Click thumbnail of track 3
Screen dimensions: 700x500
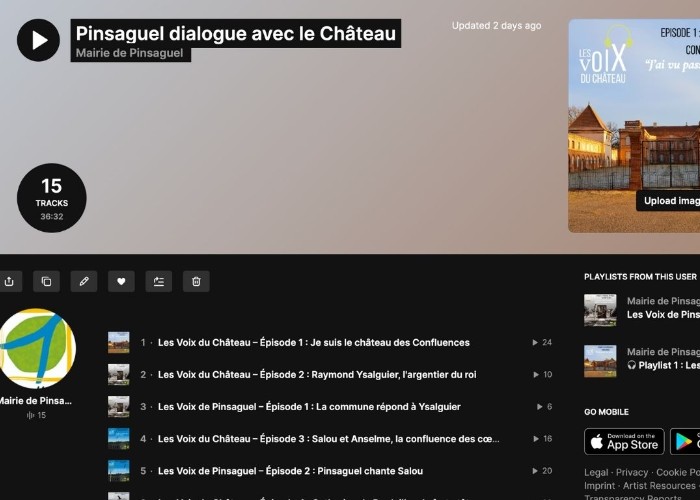pos(119,407)
